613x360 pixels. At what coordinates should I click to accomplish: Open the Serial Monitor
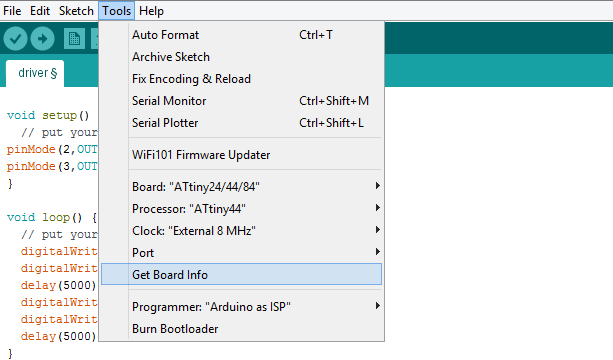click(x=241, y=101)
